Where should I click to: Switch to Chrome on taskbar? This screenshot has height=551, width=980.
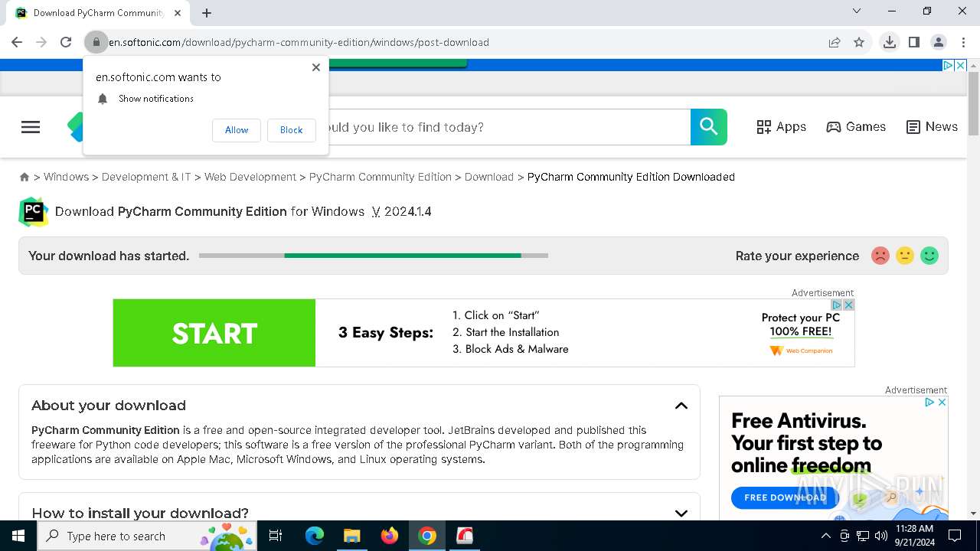coord(427,536)
